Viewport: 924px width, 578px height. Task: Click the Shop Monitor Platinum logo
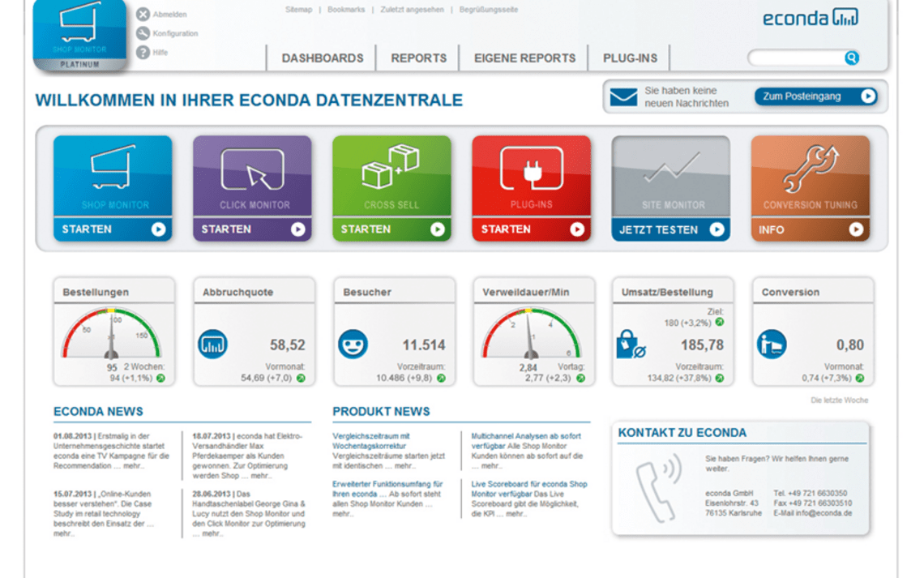tap(79, 36)
